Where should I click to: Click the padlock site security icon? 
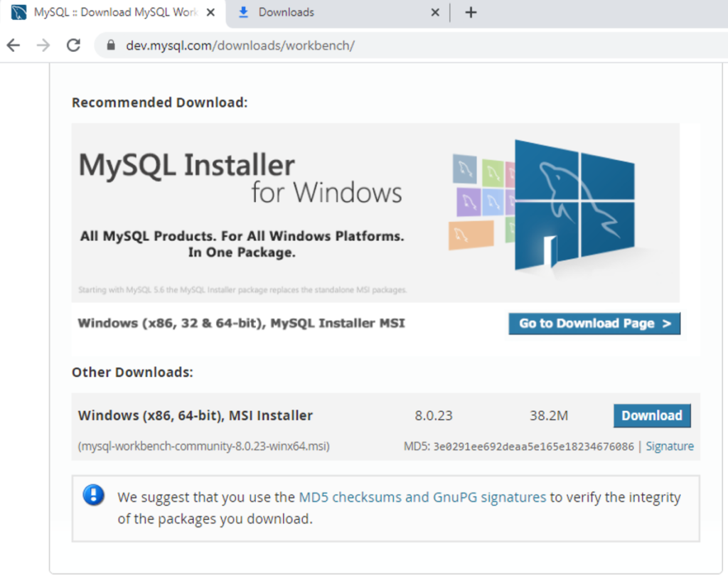(x=110, y=45)
